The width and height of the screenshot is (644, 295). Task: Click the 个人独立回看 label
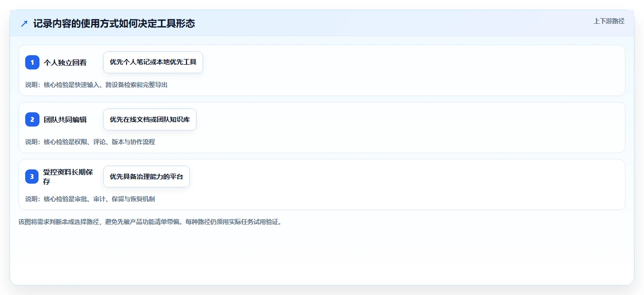tap(65, 62)
